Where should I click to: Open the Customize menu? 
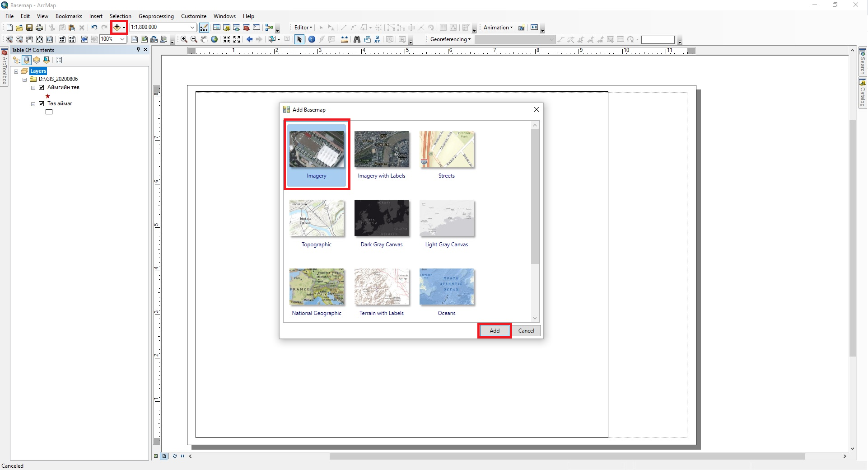click(x=194, y=16)
